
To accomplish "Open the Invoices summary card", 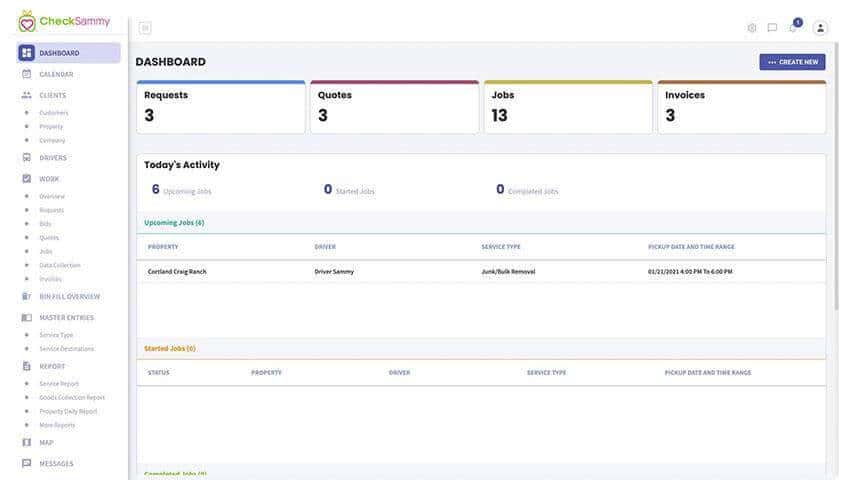I will click(742, 107).
